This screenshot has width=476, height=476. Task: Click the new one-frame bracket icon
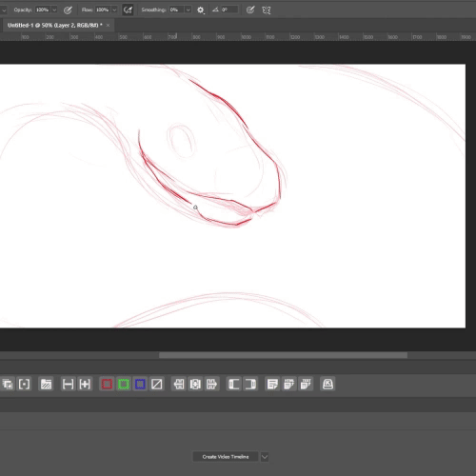click(24, 385)
